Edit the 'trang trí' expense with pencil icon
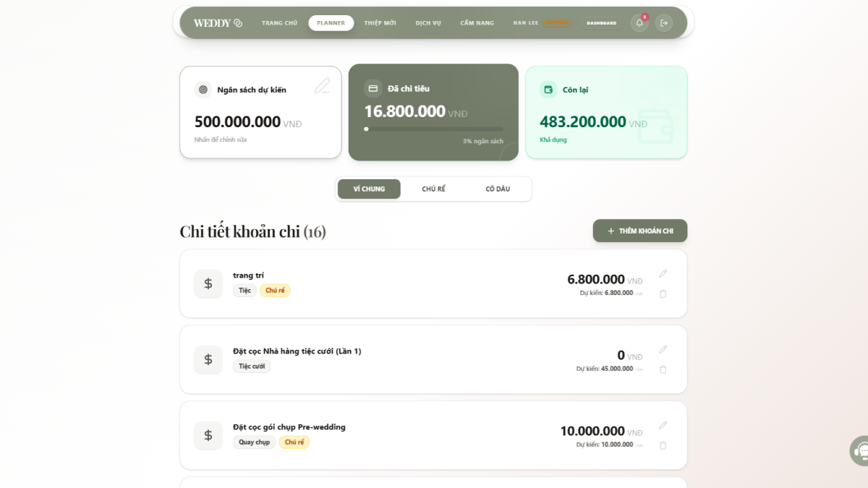 [663, 274]
